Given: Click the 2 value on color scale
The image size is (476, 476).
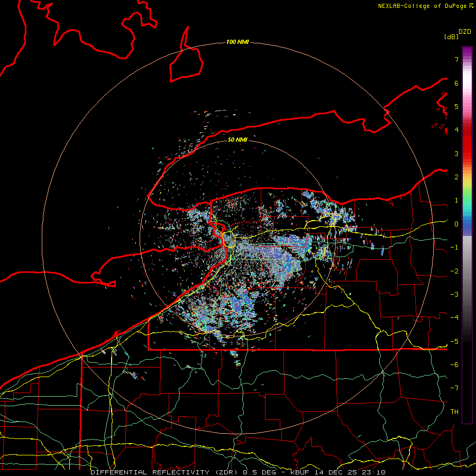Looking at the screenshot, I should point(456,177).
